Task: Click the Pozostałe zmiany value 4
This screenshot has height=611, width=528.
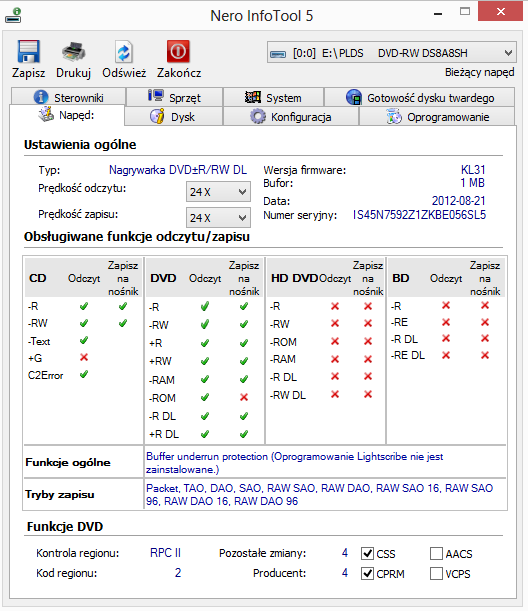Action: click(x=345, y=553)
